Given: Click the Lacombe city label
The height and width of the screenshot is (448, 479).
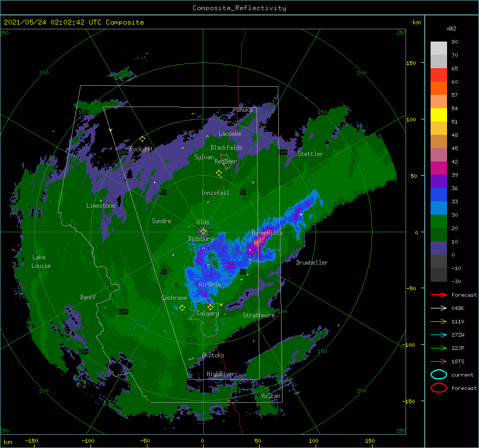Looking at the screenshot, I should point(230,134).
